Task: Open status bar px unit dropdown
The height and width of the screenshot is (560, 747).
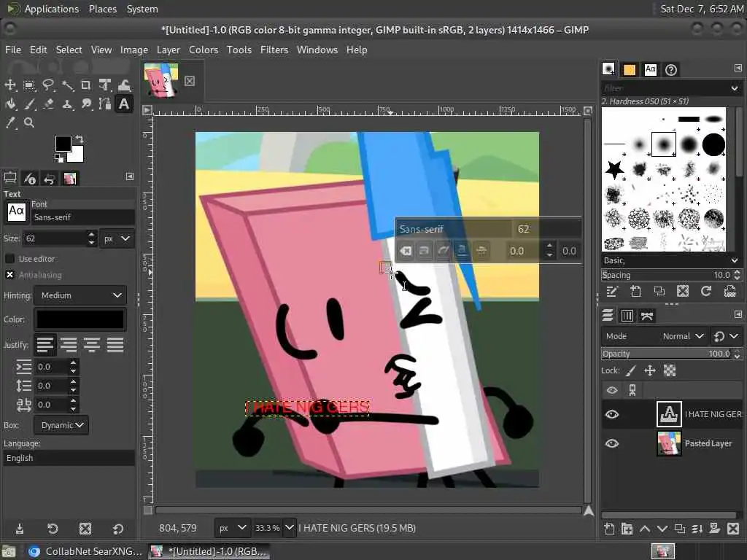Action: tap(233, 528)
